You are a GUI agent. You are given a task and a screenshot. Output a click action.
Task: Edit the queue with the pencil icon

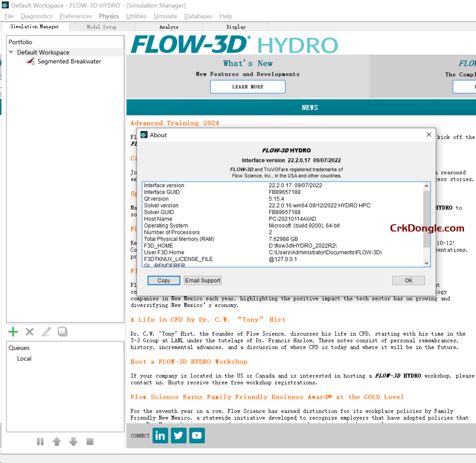[45, 332]
